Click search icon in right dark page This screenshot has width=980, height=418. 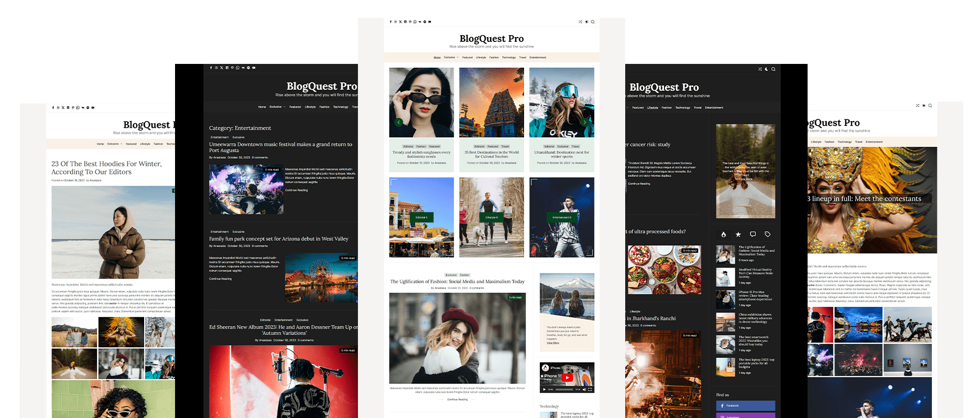pos(773,69)
